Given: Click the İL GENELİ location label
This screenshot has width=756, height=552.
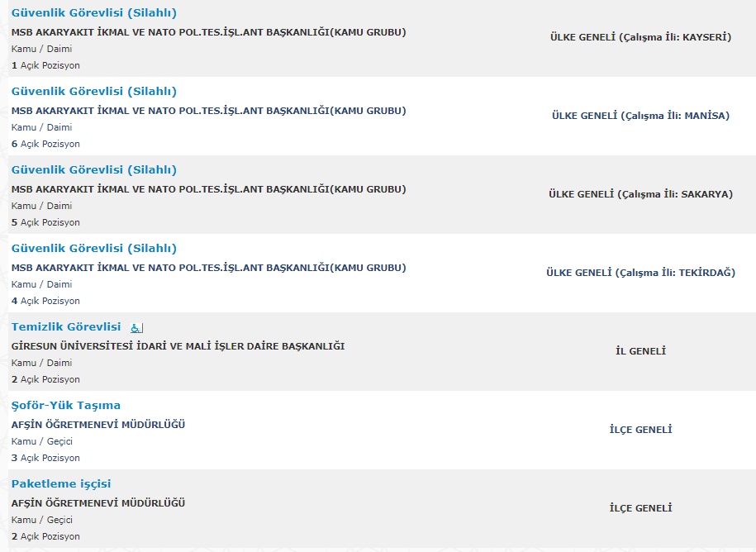Looking at the screenshot, I should (640, 351).
